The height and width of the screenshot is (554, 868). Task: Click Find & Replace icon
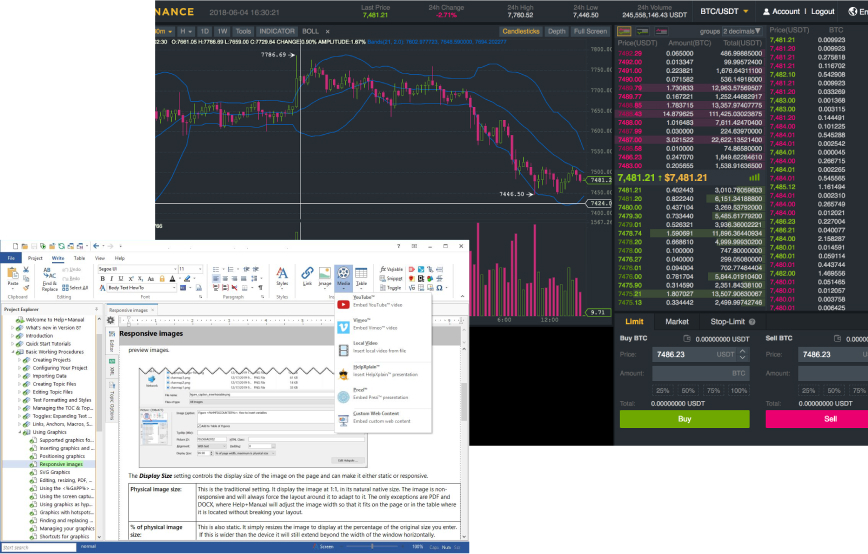pos(50,279)
